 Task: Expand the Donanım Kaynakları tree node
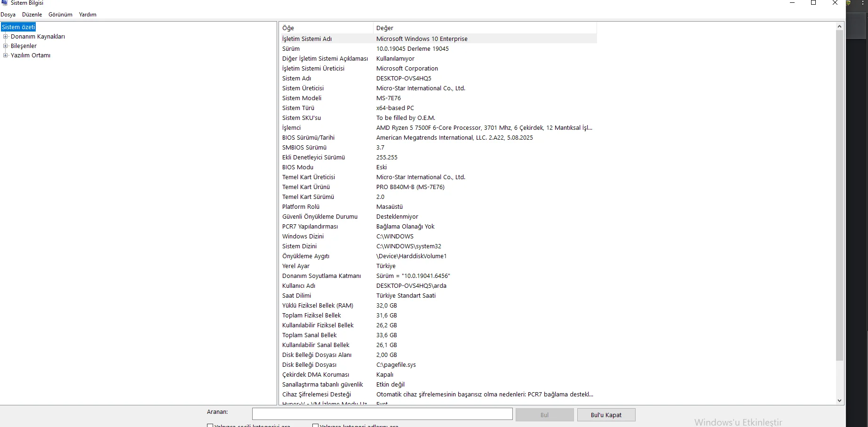6,36
